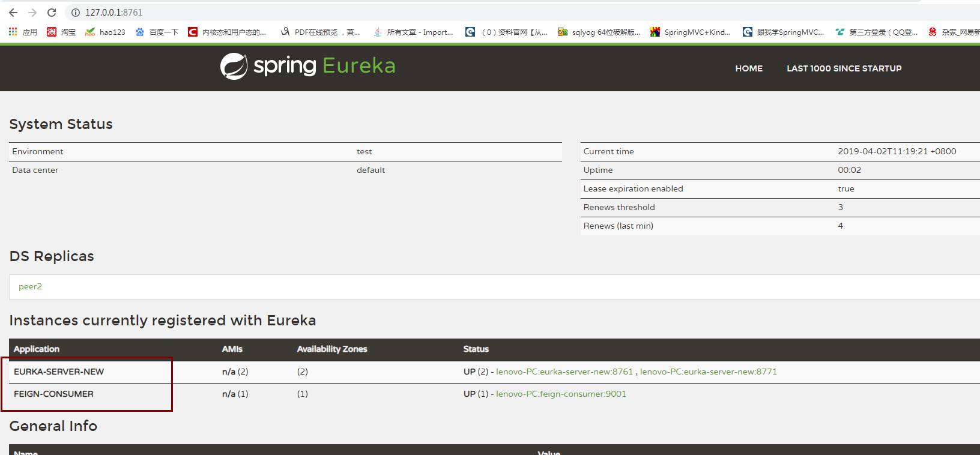Click the AMIs column header
The height and width of the screenshot is (455, 980).
tap(232, 349)
